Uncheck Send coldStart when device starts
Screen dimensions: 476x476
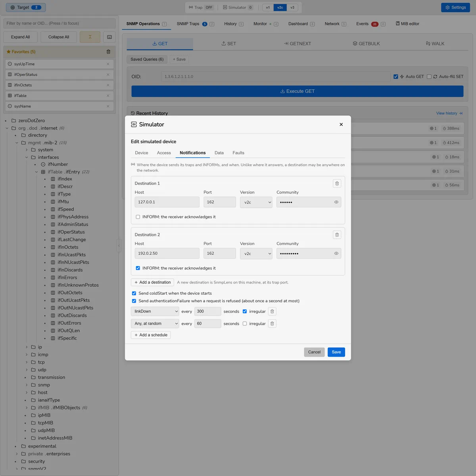click(x=134, y=294)
